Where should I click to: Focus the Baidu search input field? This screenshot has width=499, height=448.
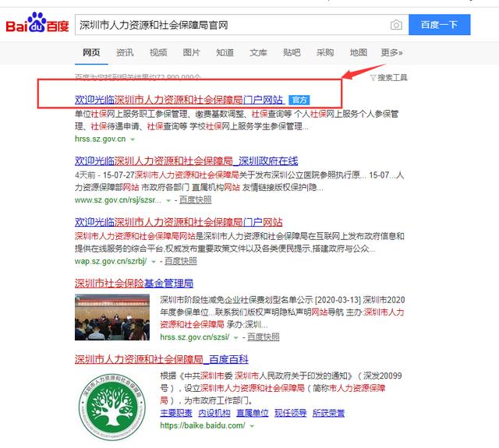[232, 25]
